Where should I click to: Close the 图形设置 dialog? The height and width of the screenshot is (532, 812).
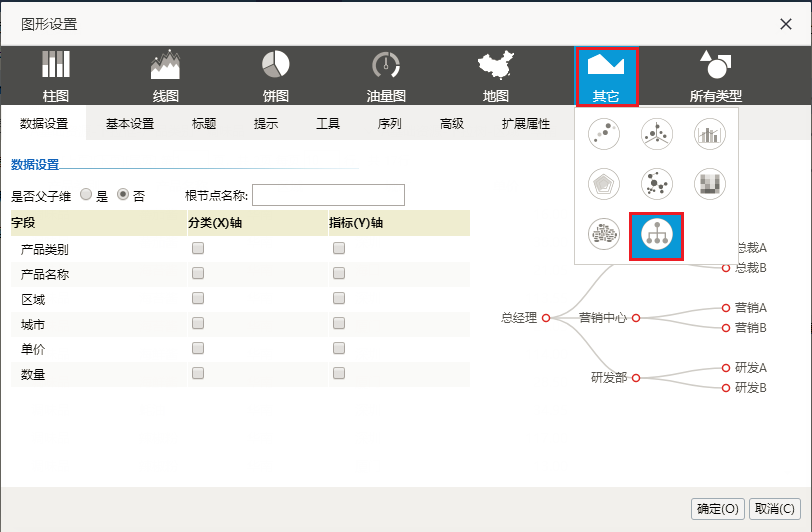point(786,24)
